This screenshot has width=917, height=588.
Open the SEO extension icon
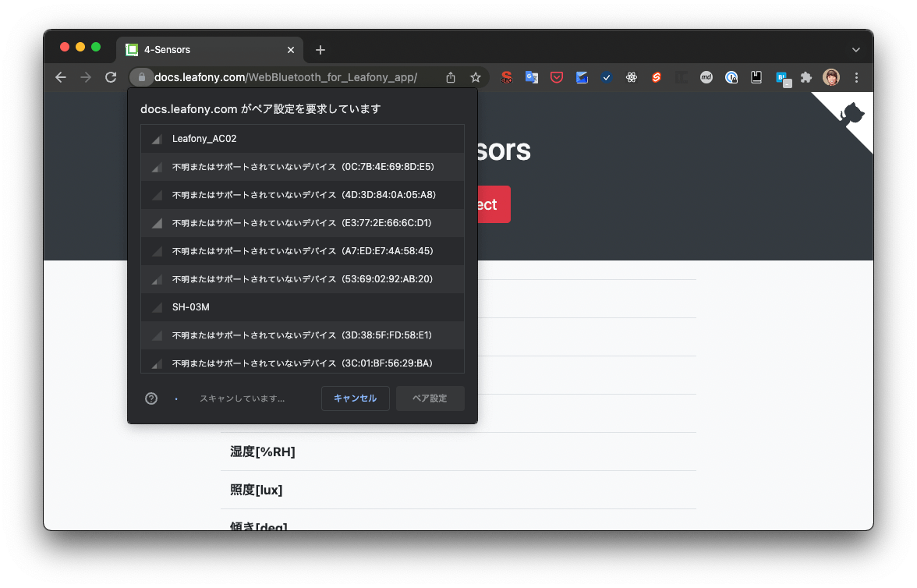point(507,77)
